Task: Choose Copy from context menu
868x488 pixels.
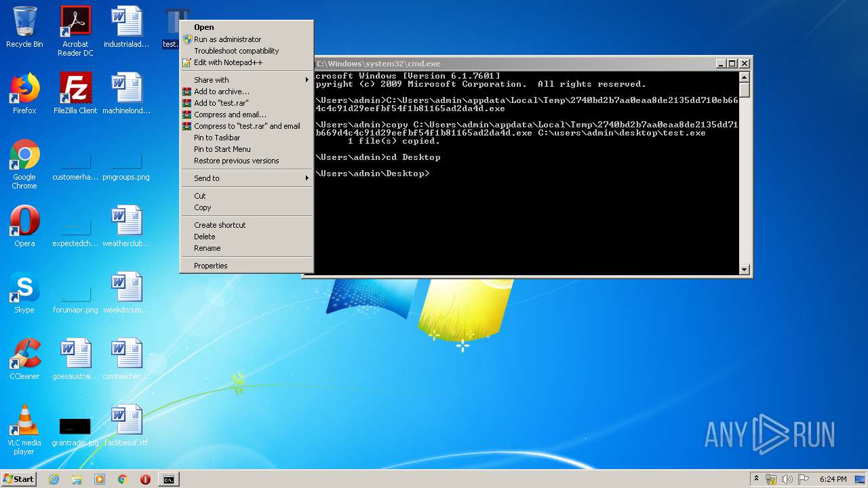Action: click(247, 207)
